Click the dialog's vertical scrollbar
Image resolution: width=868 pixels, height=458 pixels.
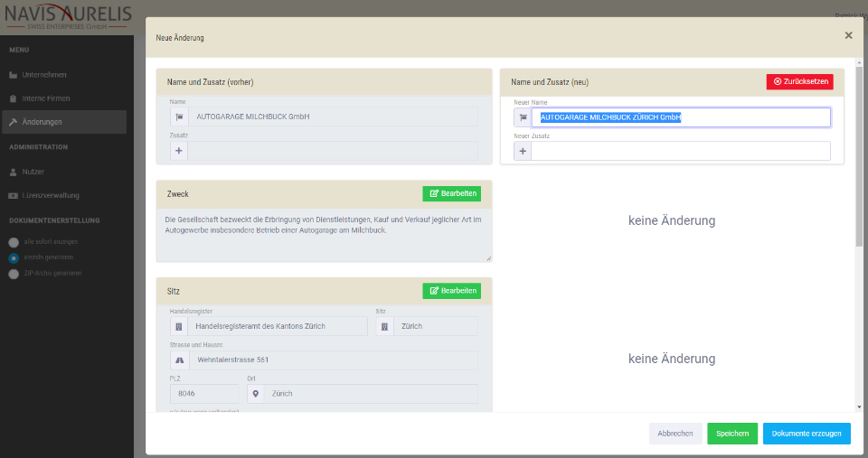858,163
